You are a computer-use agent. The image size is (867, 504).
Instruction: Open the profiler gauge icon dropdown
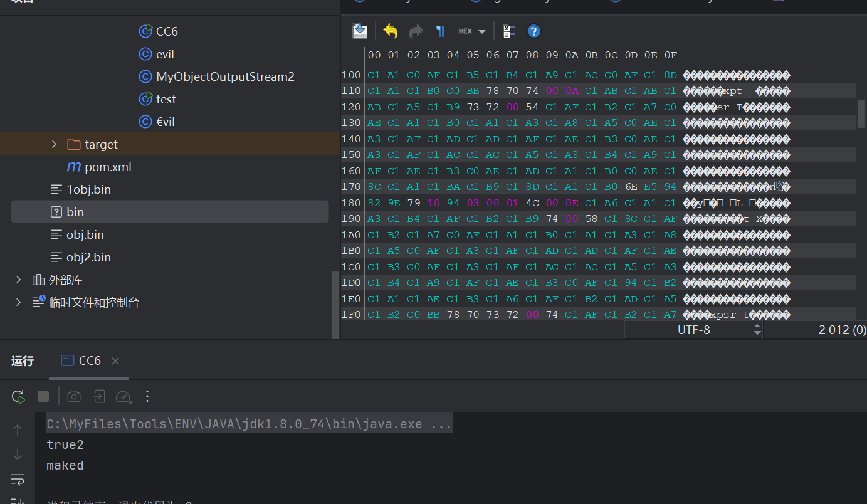[x=123, y=396]
